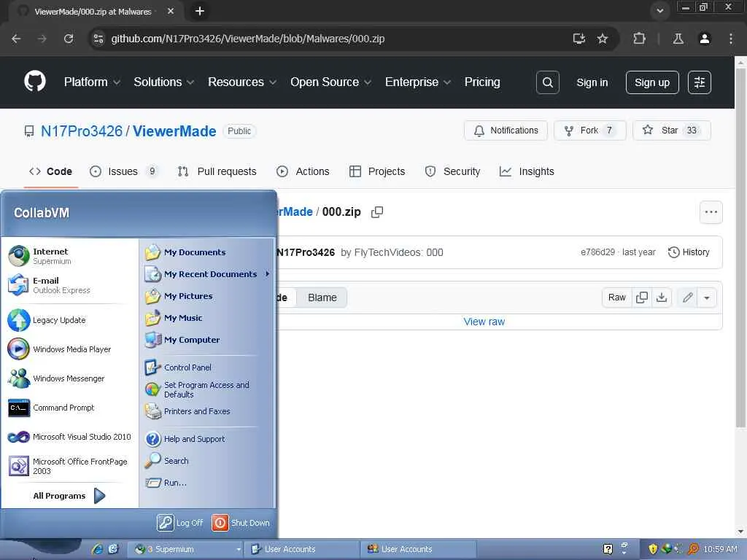The width and height of the screenshot is (747, 560).
Task: Click the GitHub logo icon
Action: (x=35, y=82)
